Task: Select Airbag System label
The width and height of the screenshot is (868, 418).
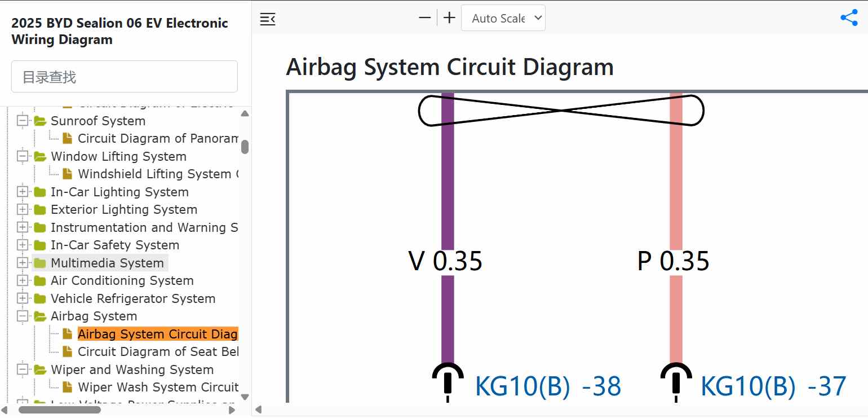Action: pos(94,316)
